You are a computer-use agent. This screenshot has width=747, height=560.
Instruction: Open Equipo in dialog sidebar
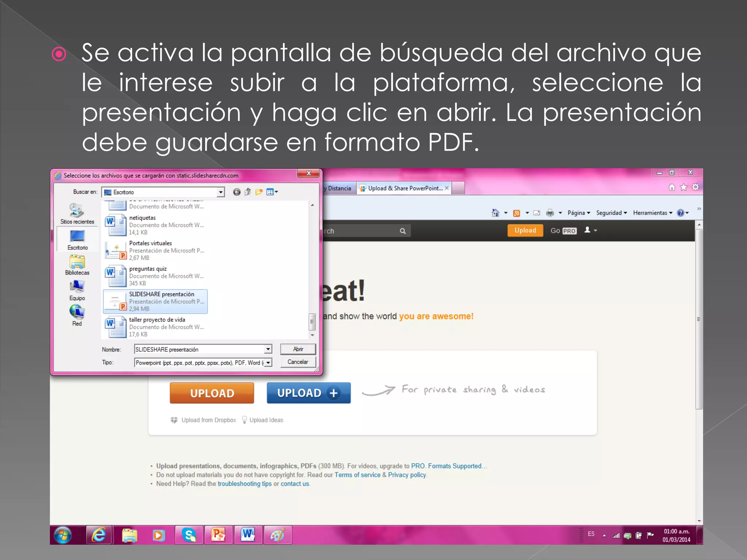tap(77, 291)
